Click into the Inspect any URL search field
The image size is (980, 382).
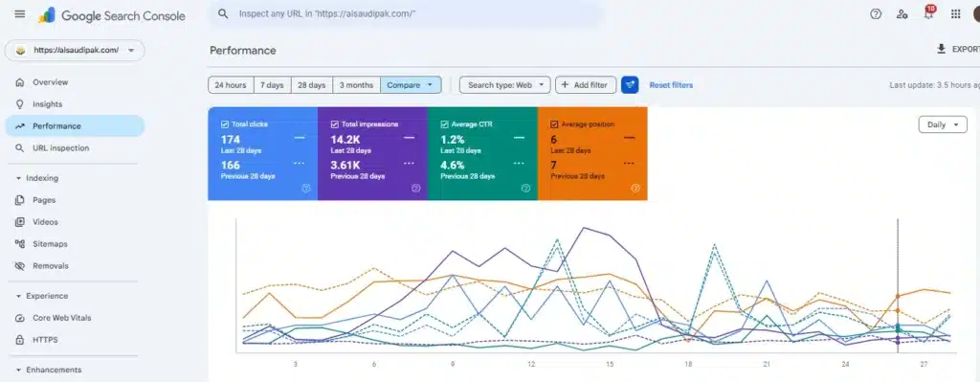pos(407,13)
